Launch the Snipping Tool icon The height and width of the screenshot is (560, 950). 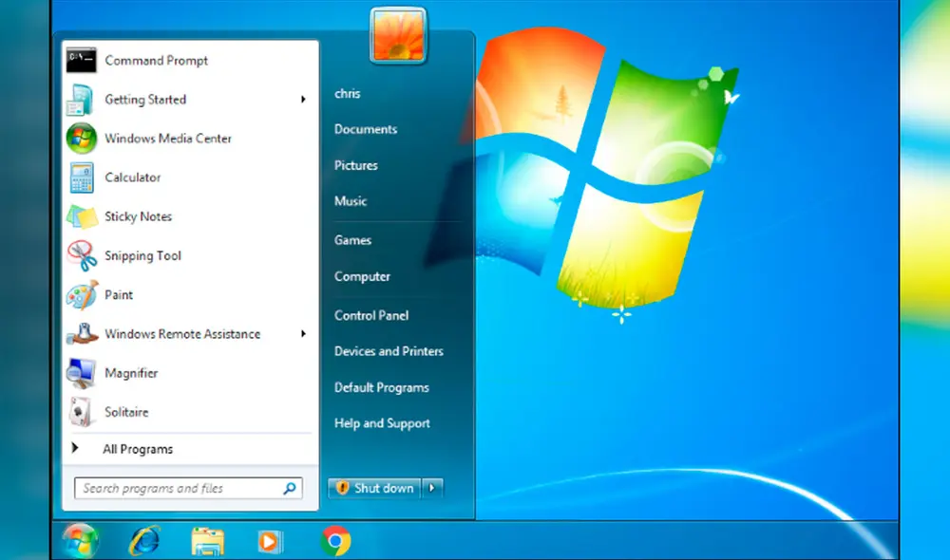click(x=82, y=255)
